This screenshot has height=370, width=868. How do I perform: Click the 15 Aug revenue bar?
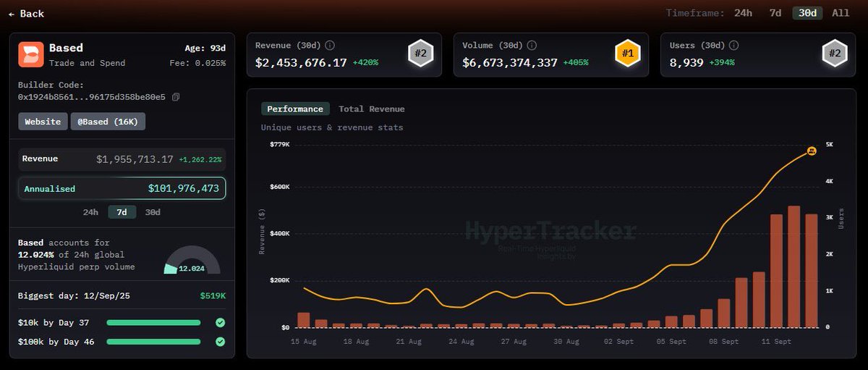(x=304, y=320)
